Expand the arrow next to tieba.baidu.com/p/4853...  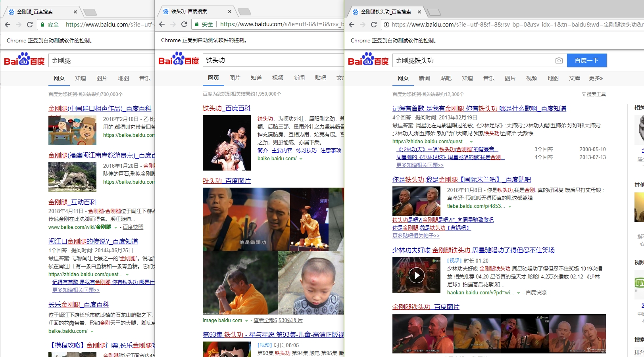click(x=509, y=206)
